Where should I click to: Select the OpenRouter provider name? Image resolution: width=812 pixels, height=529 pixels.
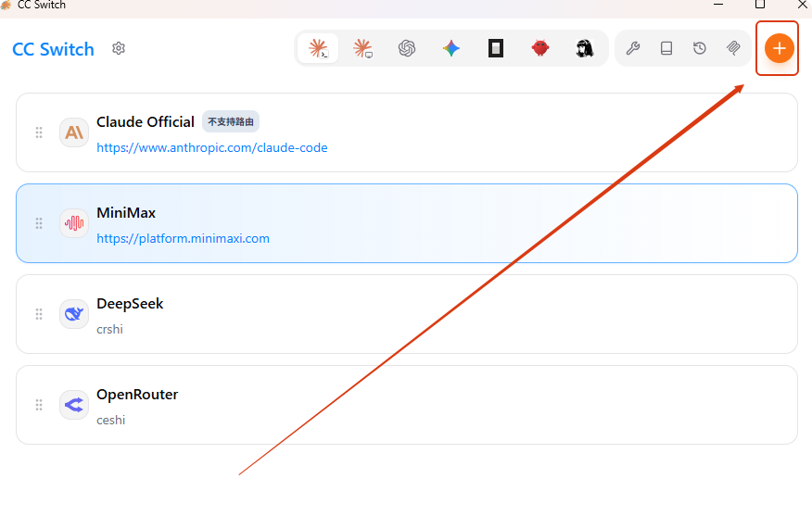137,395
